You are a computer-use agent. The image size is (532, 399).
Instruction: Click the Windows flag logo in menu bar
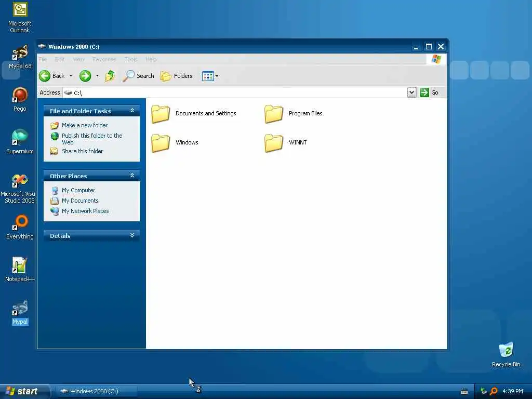(x=436, y=59)
